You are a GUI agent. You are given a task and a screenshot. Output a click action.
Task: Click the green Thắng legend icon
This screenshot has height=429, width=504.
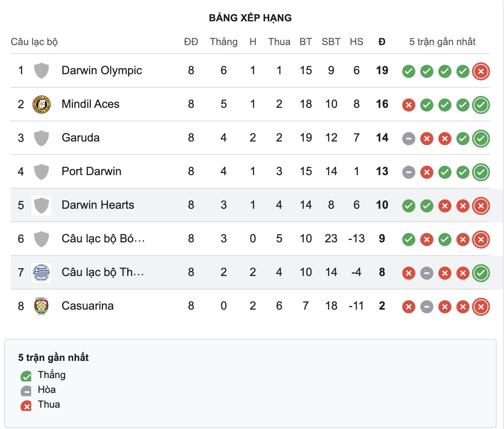(x=26, y=376)
